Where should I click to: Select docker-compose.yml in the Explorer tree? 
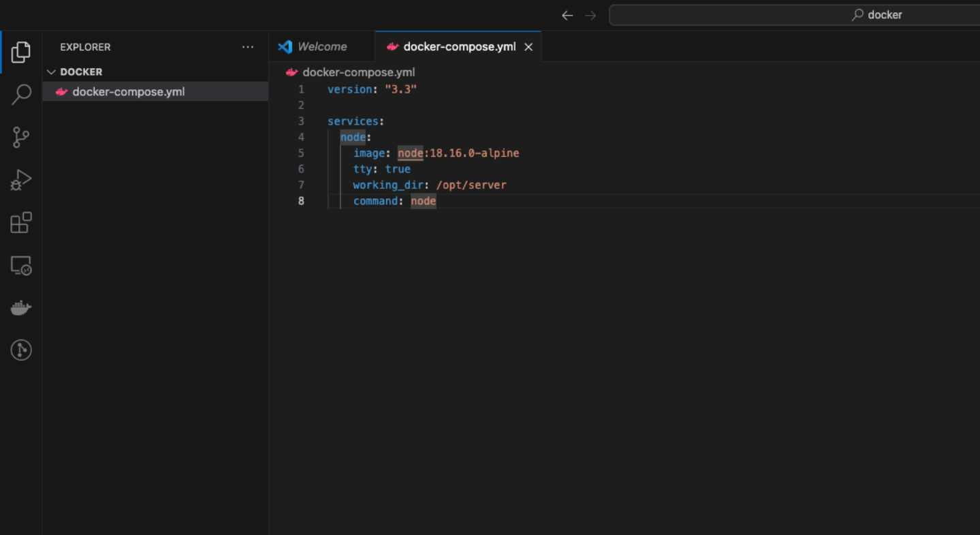pos(155,91)
